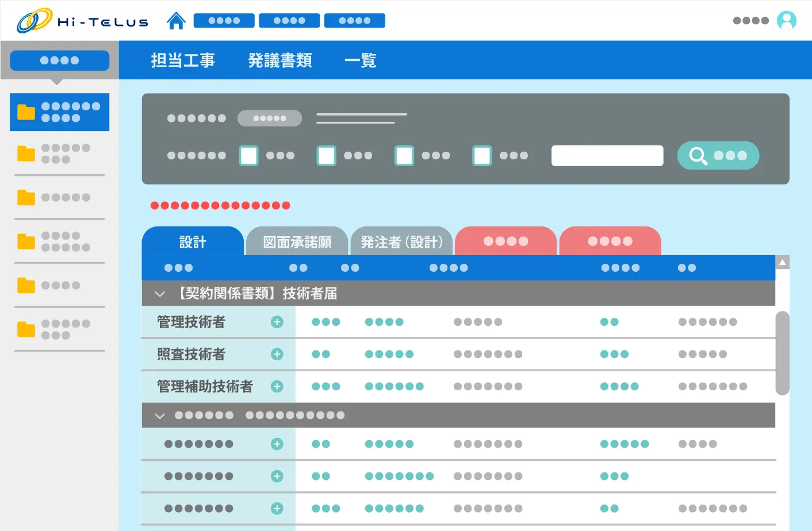Image resolution: width=812 pixels, height=531 pixels.
Task: Click the Hi-TeLus logo
Action: click(82, 21)
